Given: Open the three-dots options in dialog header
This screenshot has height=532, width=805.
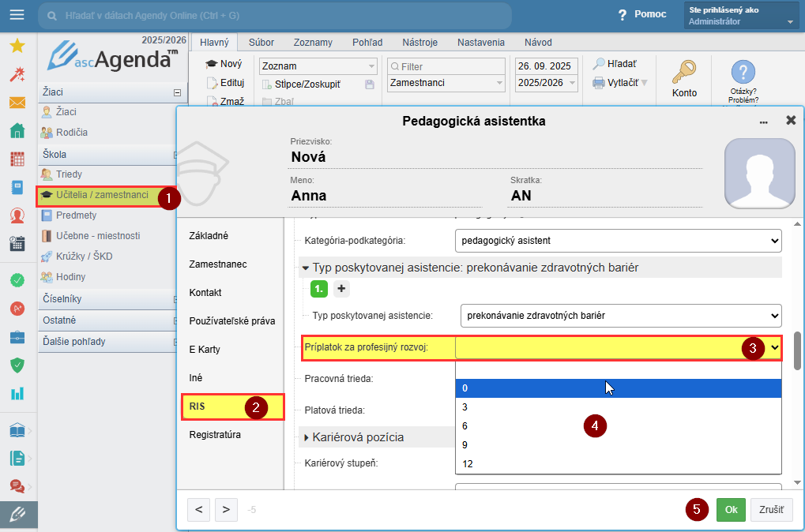Looking at the screenshot, I should [763, 122].
